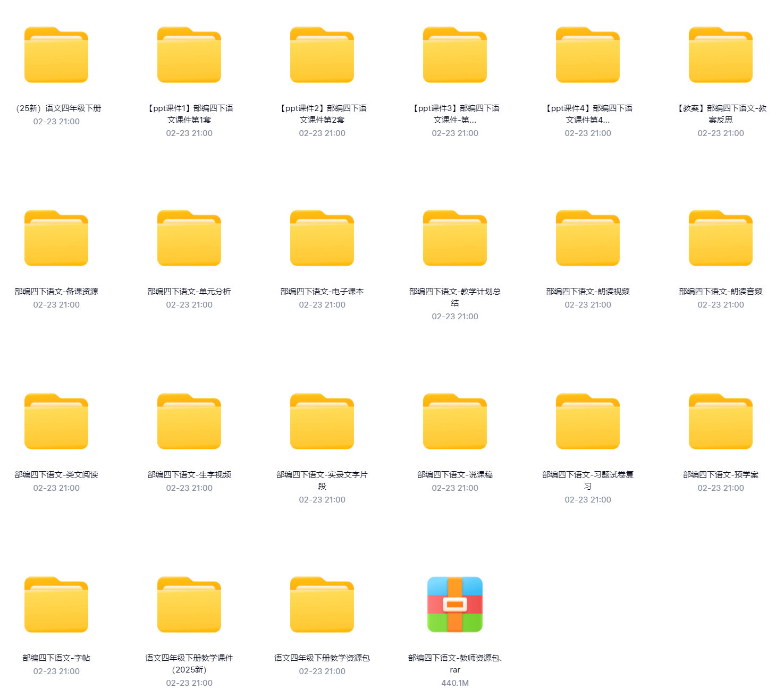Open the 部编四下语文-教学计划总结 folder

pyautogui.click(x=455, y=239)
